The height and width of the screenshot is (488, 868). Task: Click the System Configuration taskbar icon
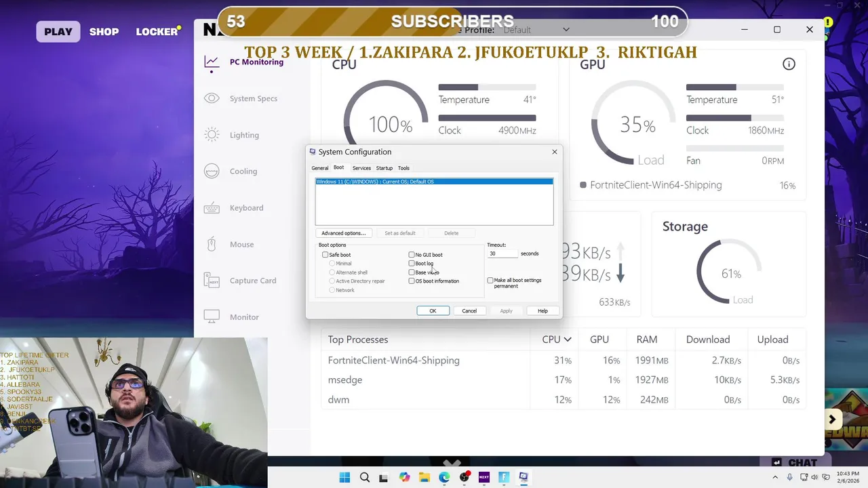[524, 477]
